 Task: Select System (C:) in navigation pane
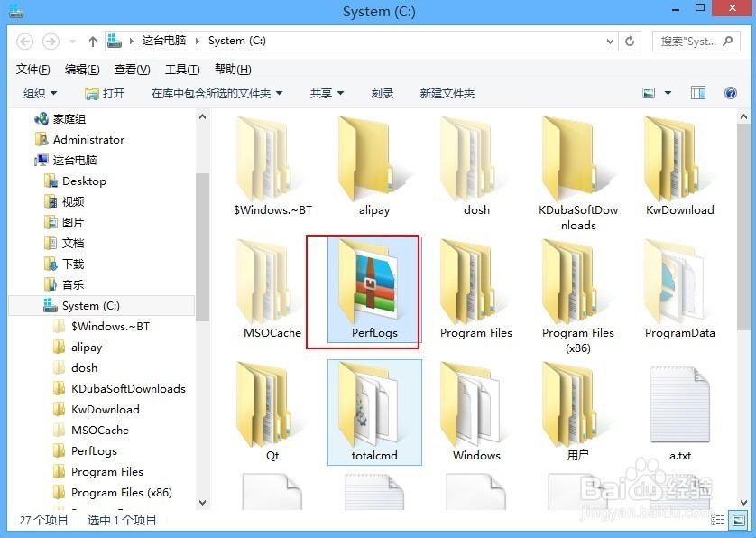pyautogui.click(x=101, y=305)
